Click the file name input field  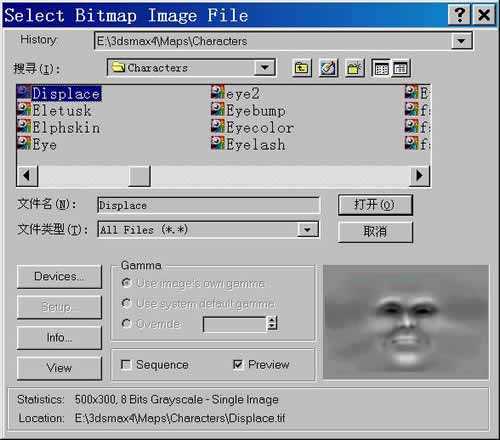(208, 205)
